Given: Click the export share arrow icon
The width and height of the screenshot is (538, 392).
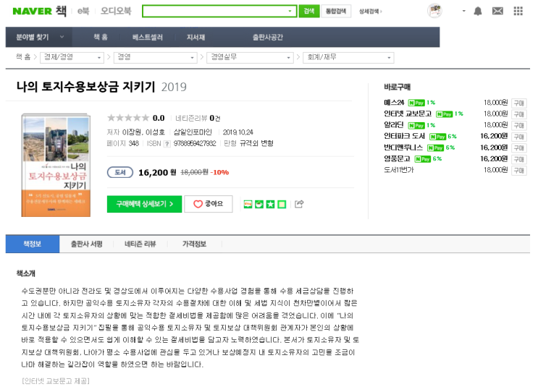Looking at the screenshot, I should (299, 204).
